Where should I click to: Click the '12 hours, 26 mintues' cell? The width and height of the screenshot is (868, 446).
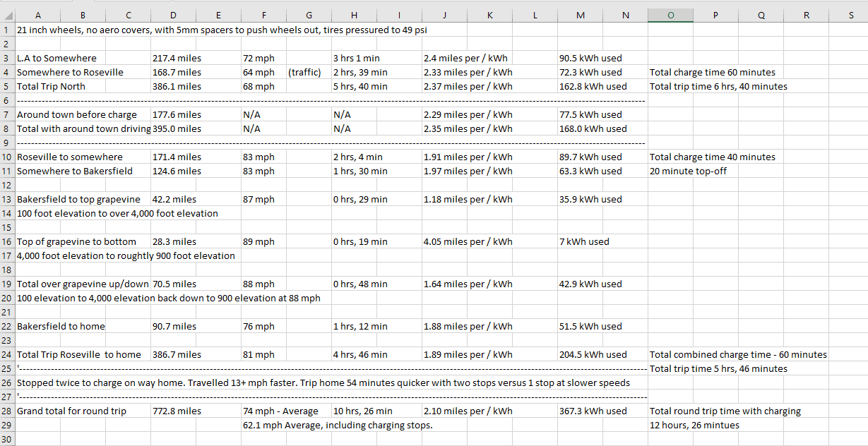point(694,425)
